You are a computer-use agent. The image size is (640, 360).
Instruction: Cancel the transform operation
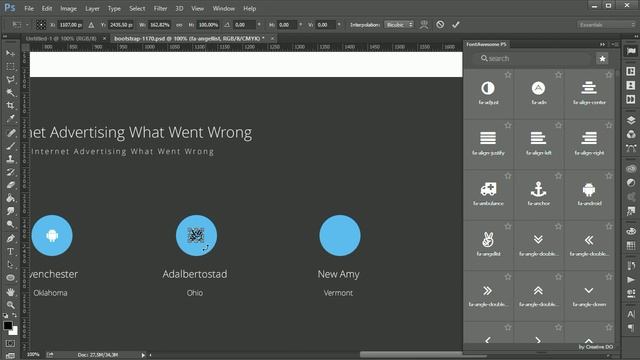[x=440, y=25]
